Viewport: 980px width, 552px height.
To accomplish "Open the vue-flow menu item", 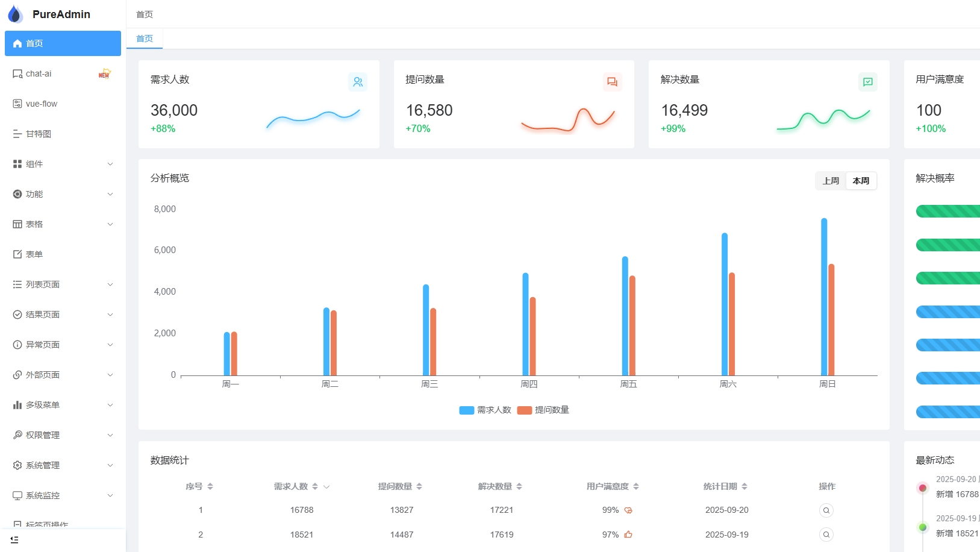I will (63, 104).
